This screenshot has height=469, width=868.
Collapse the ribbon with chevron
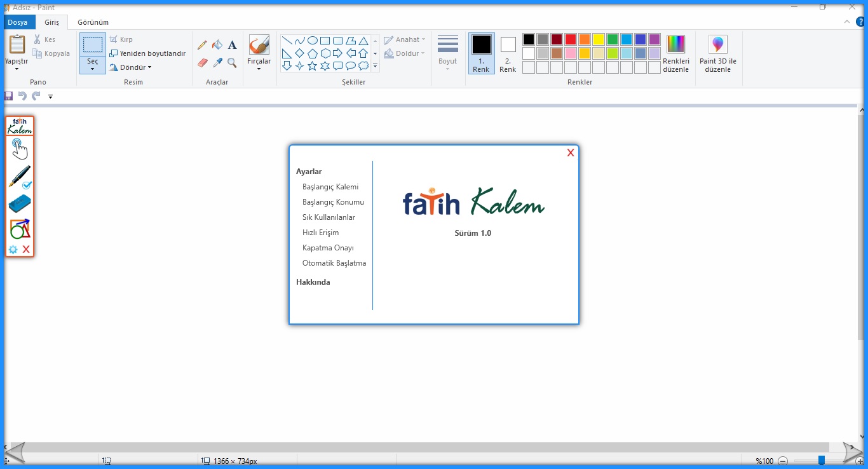(x=847, y=22)
